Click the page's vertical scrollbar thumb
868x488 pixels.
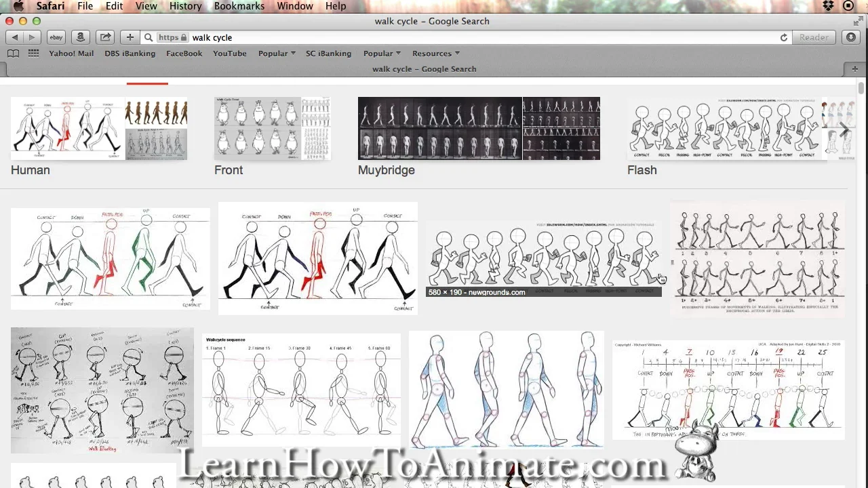[861, 89]
